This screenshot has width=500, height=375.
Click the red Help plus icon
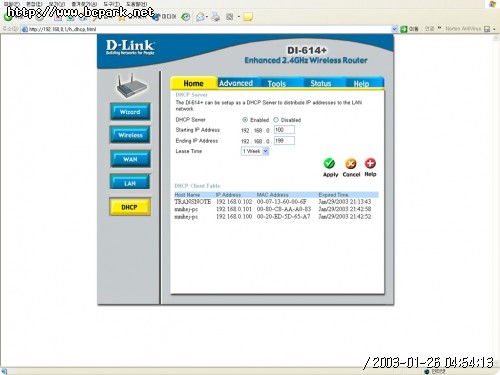pyautogui.click(x=370, y=163)
